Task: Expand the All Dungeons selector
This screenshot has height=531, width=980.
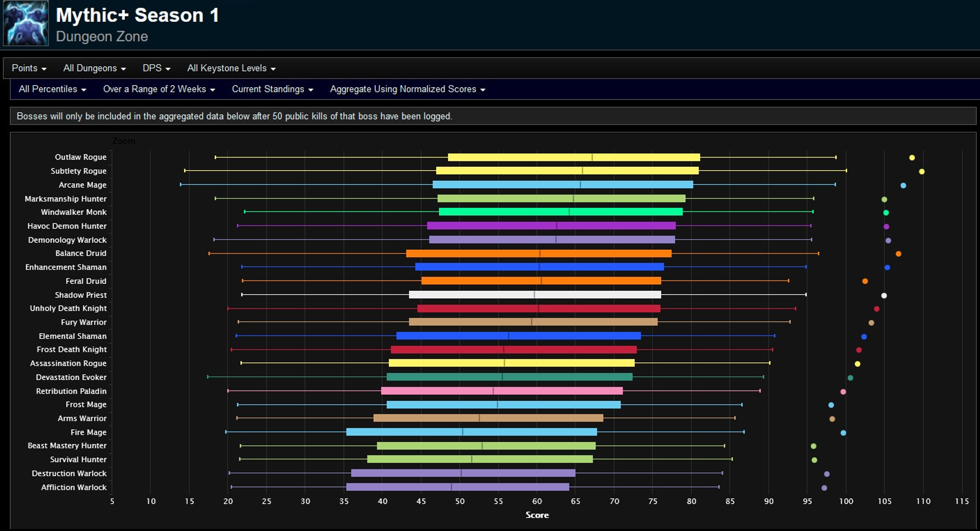Action: [93, 68]
